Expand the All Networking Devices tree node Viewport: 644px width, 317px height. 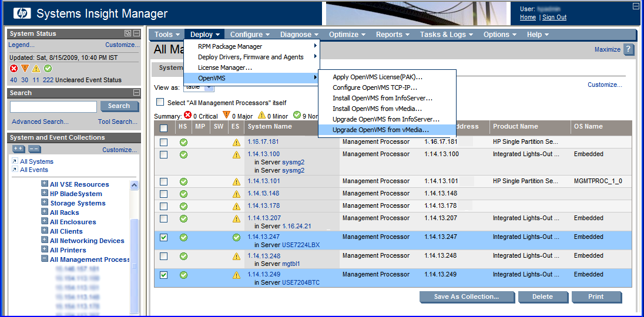pos(45,240)
